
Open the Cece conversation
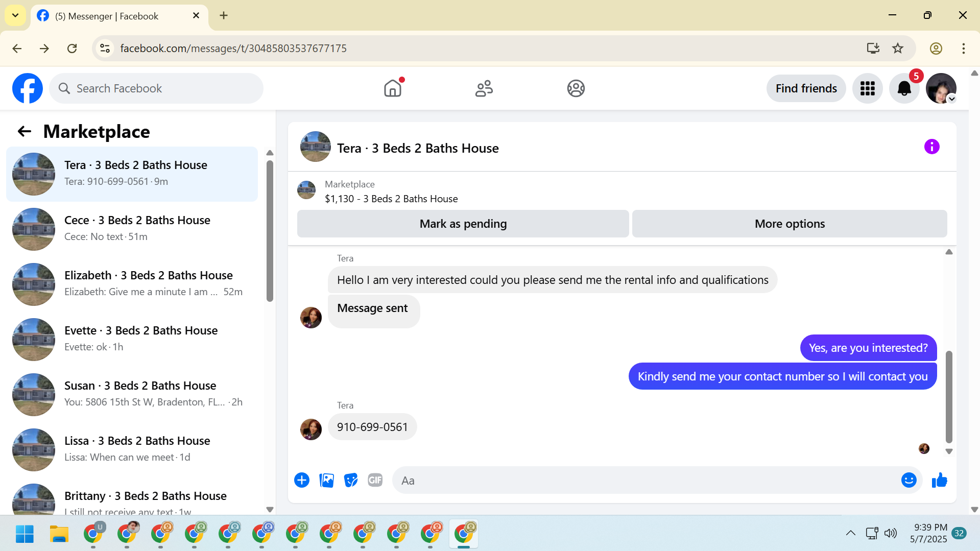coord(132,229)
